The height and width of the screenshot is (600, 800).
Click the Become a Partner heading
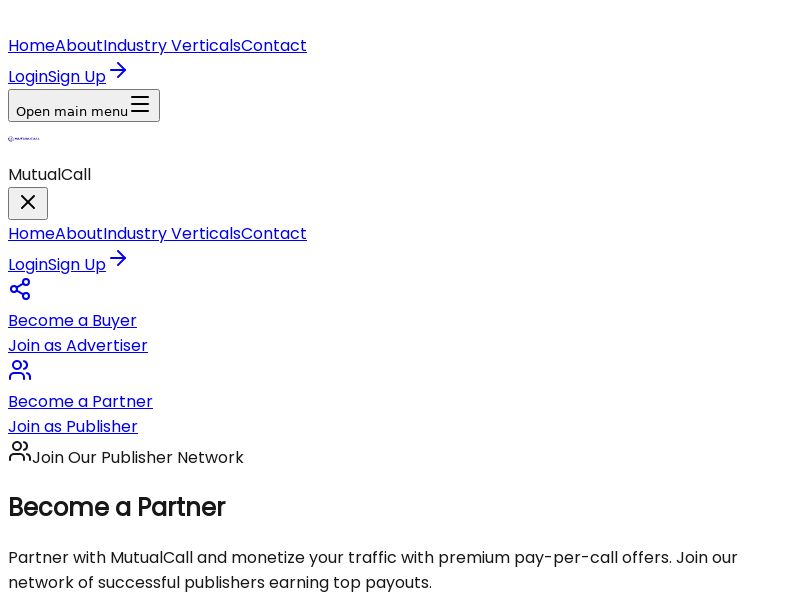[116, 507]
